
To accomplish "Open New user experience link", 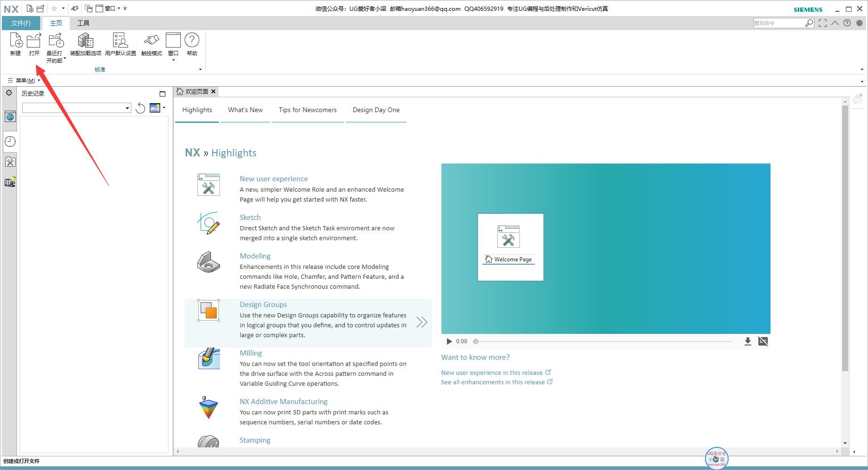I will (274, 179).
